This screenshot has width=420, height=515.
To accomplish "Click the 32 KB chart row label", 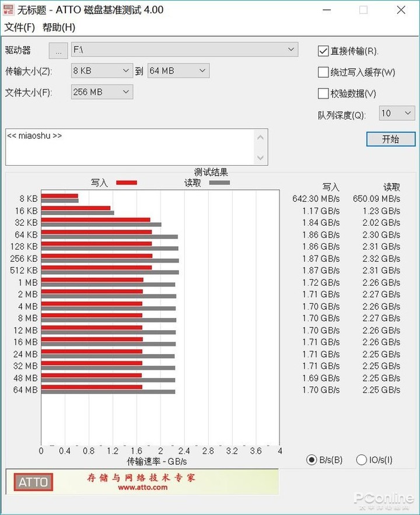I will [26, 223].
